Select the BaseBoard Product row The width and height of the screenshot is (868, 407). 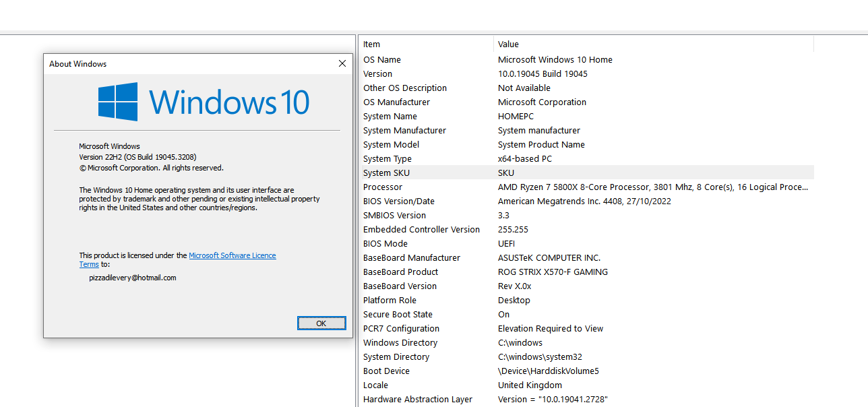click(586, 272)
